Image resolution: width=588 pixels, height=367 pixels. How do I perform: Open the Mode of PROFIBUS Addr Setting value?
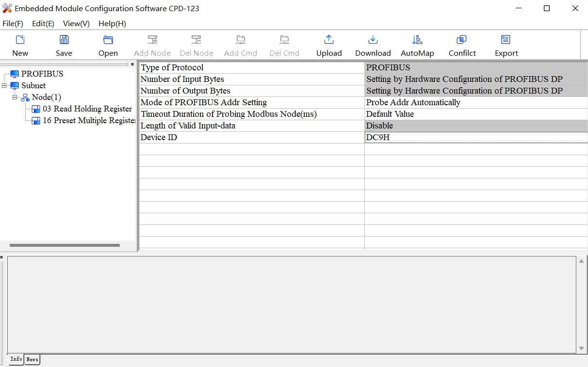pyautogui.click(x=475, y=102)
